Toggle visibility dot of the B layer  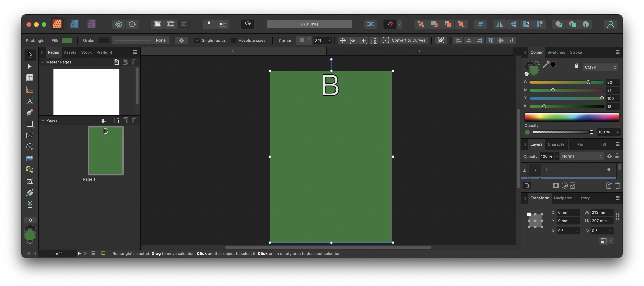point(609,169)
